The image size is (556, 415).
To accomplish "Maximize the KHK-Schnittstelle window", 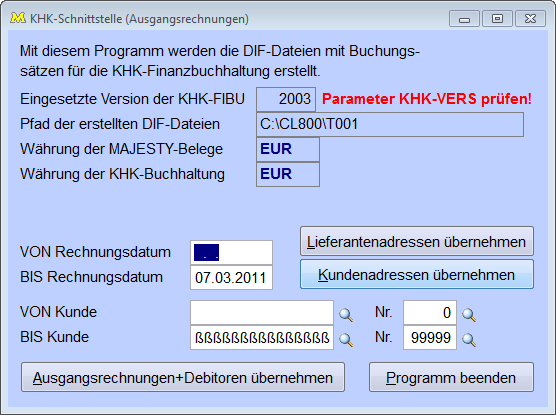I will [x=497, y=18].
